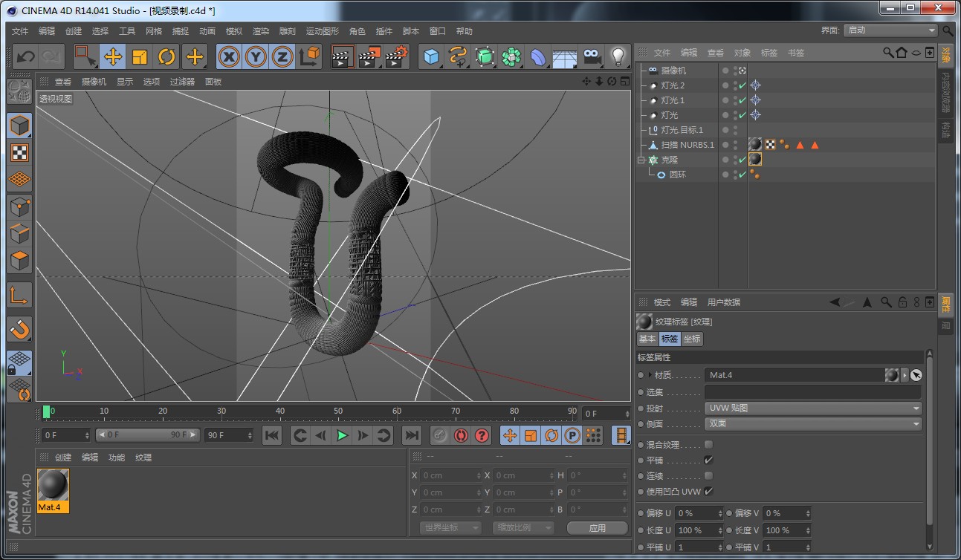Activate the Move tool
Viewport: 961px width, 560px height.
tap(113, 56)
